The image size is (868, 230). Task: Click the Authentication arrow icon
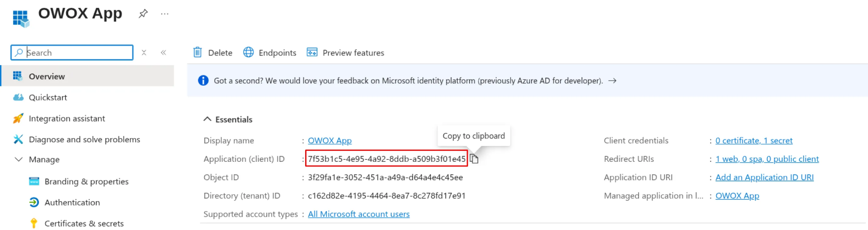pos(34,202)
